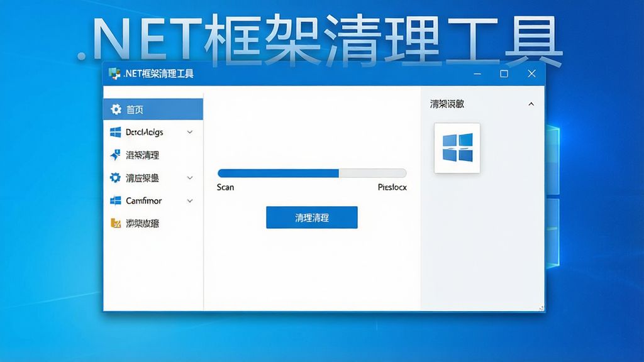
Task: Click the window title .NET框架清理工具
Action: tap(158, 74)
